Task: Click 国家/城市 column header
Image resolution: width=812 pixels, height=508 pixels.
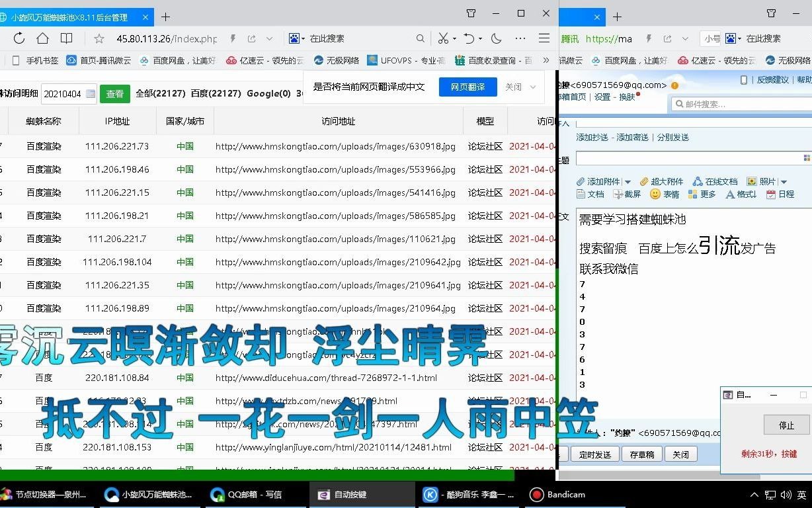Action: tap(185, 121)
